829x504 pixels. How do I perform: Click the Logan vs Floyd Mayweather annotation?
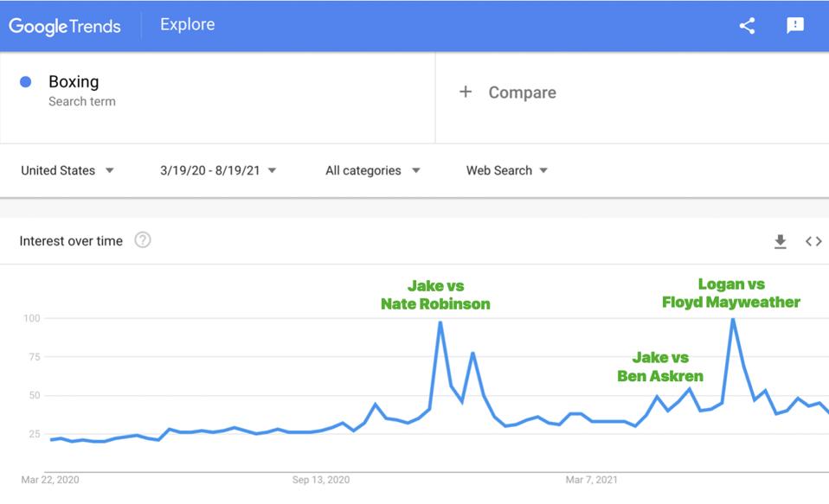pyautogui.click(x=731, y=293)
